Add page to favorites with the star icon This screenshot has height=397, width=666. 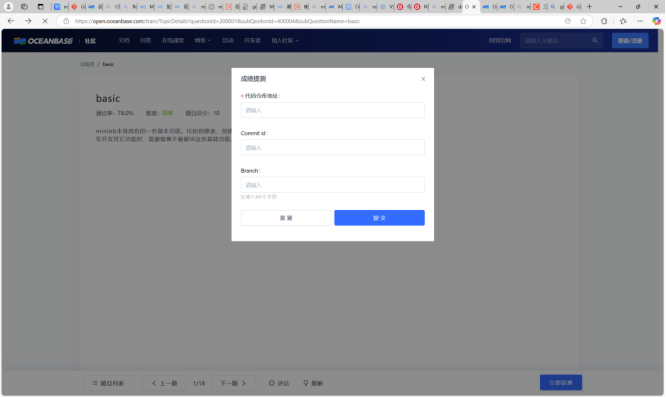(x=583, y=21)
